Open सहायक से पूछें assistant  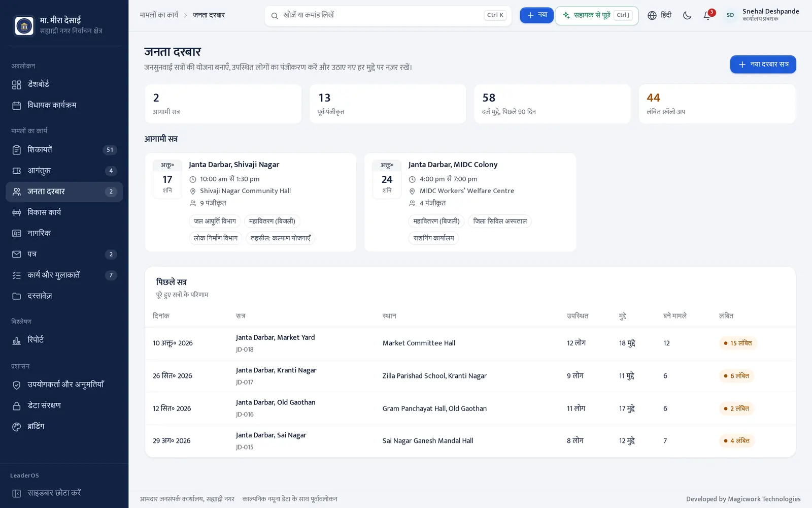[597, 15]
